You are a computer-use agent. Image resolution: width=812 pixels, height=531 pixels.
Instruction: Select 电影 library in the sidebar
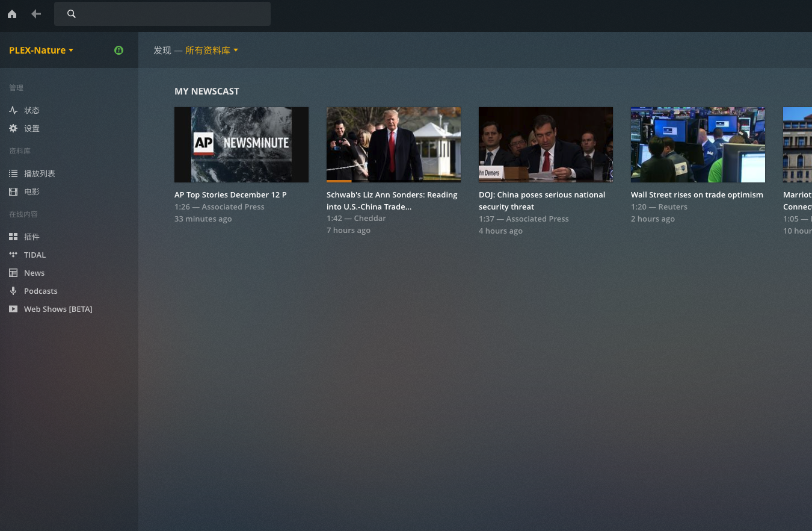pos(32,191)
